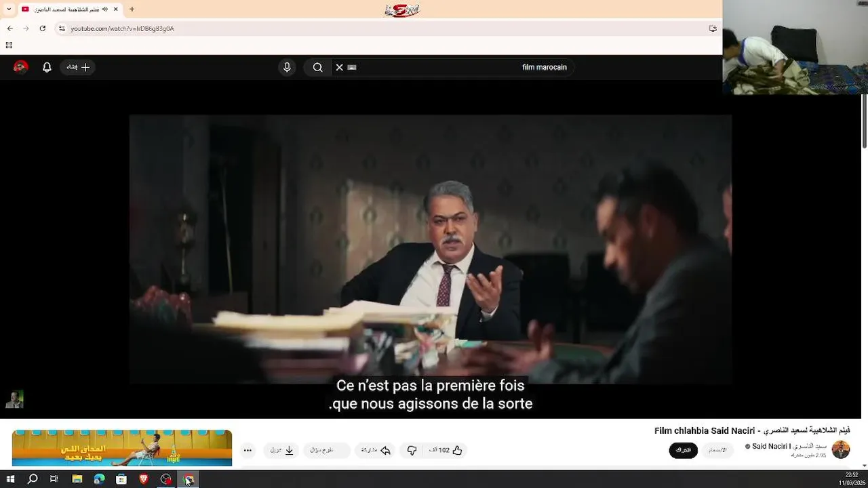Open the Said Naciri channel avatar
Image resolution: width=868 pixels, height=488 pixels.
pyautogui.click(x=841, y=449)
